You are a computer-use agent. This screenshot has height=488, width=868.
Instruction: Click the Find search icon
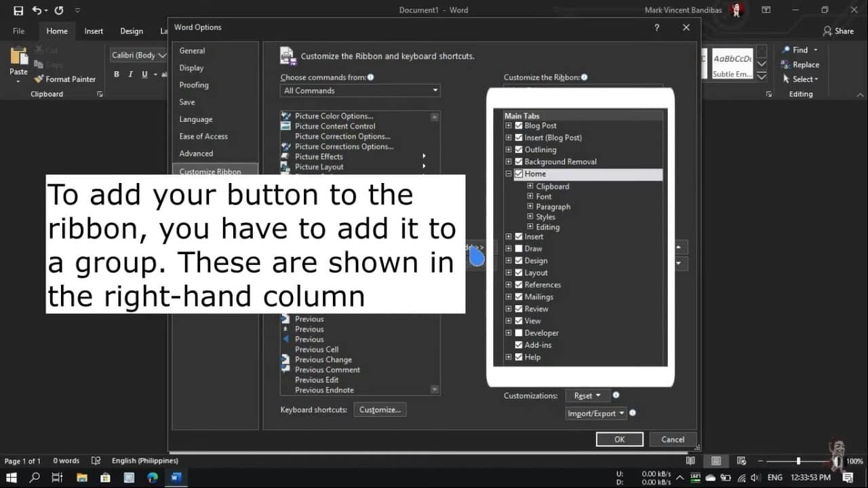(x=787, y=50)
